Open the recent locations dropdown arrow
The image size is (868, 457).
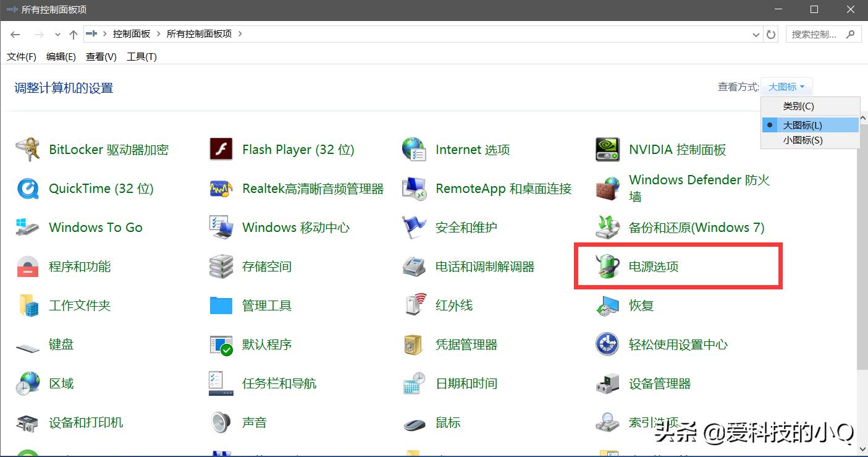(57, 35)
